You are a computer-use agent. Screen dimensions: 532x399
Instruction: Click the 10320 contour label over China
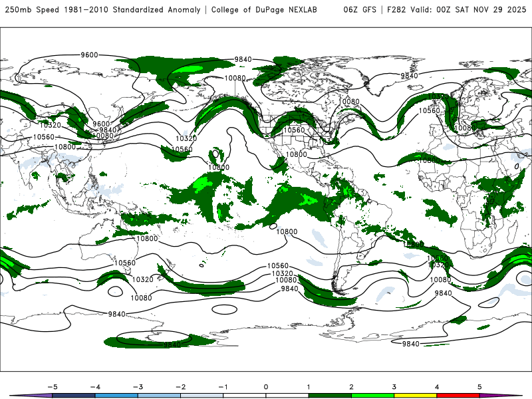point(51,125)
